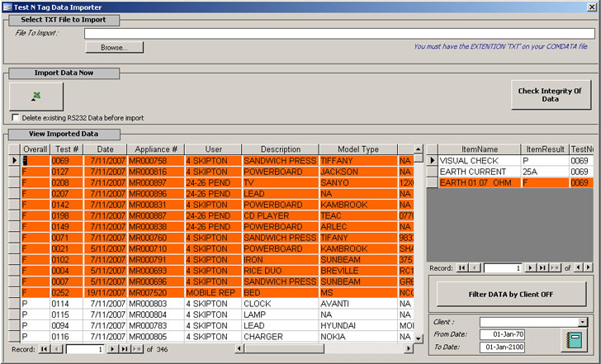Click the Browse... button

[x=114, y=48]
